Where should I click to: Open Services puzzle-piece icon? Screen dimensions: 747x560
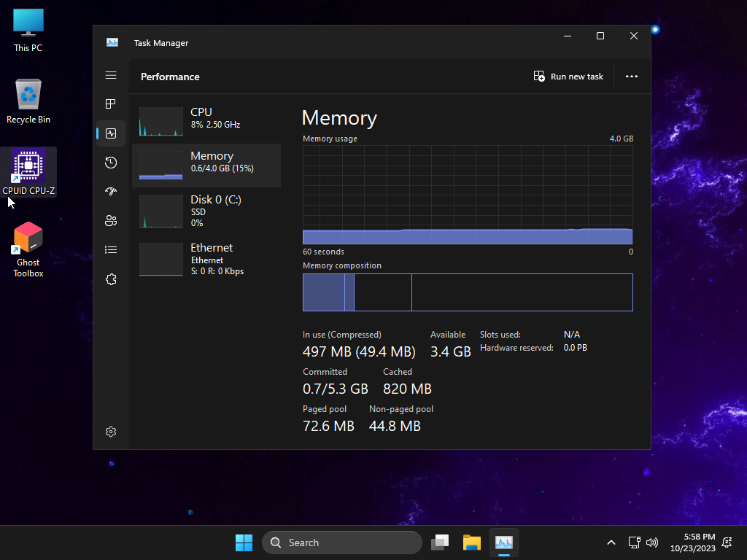pos(111,279)
